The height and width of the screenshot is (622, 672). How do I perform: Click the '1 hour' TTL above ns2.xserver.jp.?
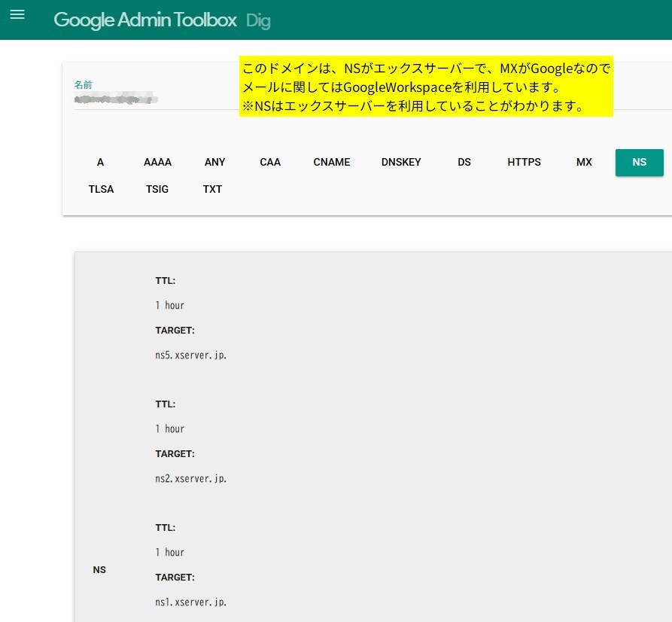(170, 429)
